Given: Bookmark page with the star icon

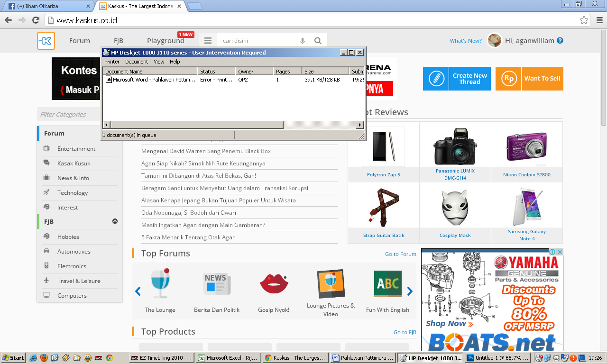Looking at the screenshot, I should point(584,20).
